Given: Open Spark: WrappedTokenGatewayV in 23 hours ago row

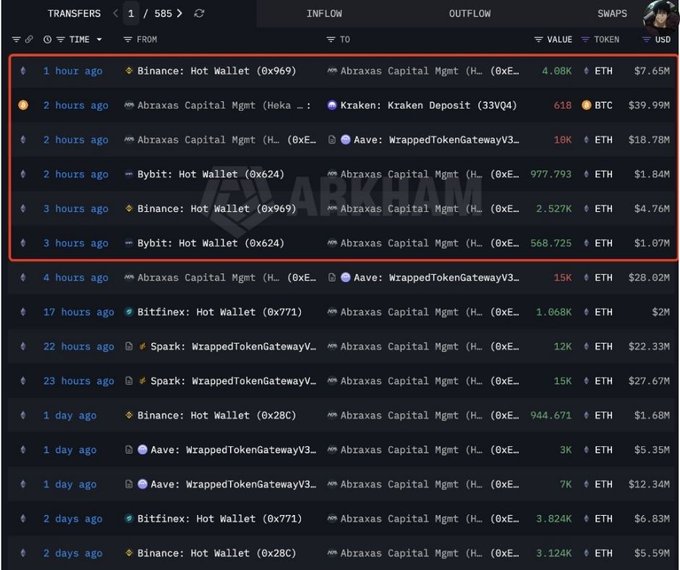Looking at the screenshot, I should (x=233, y=381).
